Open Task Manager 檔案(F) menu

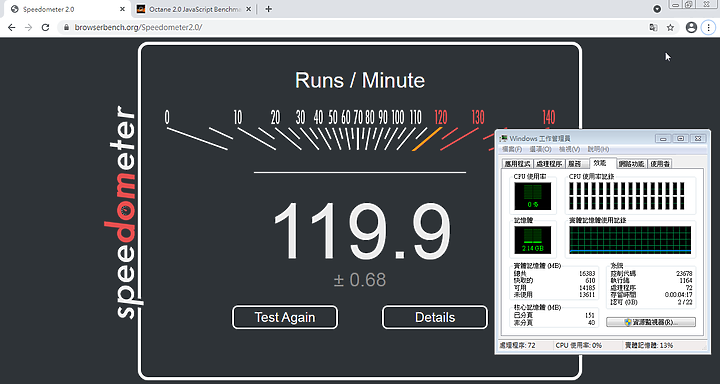click(512, 149)
